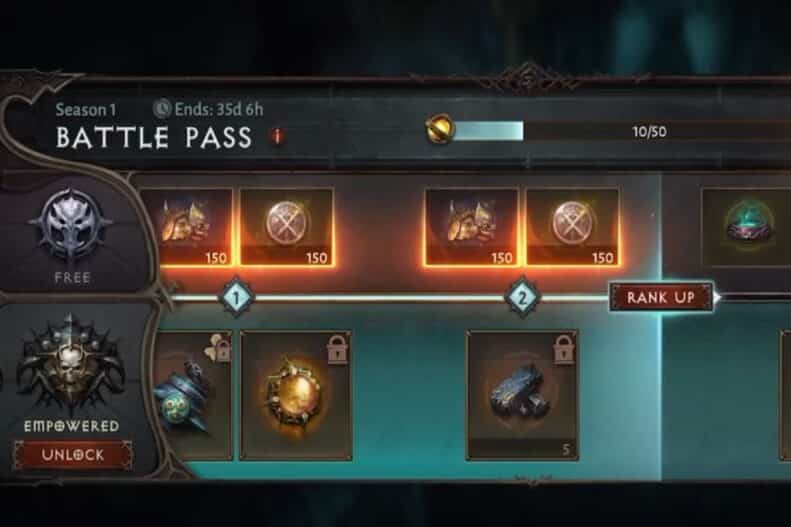This screenshot has height=527, width=791.
Task: Click the rank 1 diamond marker
Action: point(236,298)
